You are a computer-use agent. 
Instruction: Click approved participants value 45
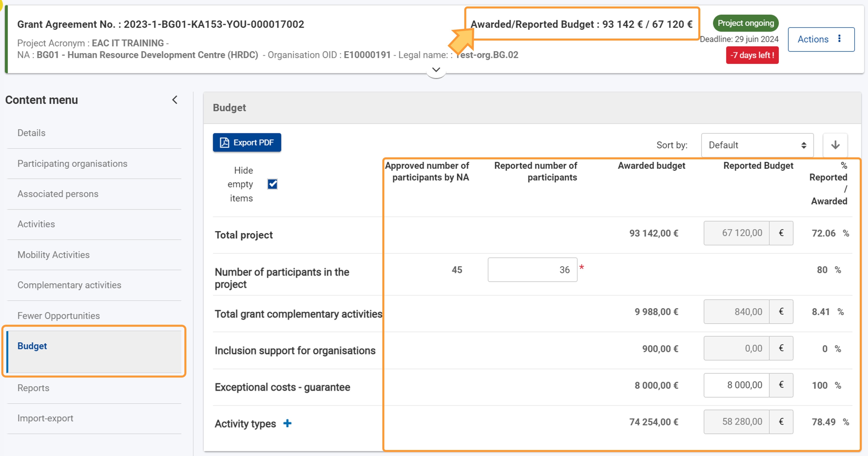tap(457, 270)
